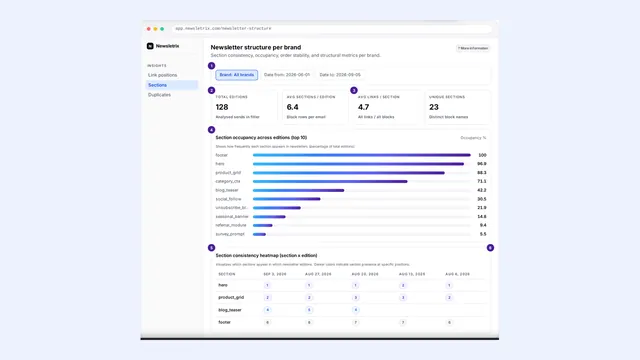Viewport: 640px width, 360px height.
Task: Click the 71.1 occupancy value
Action: point(482,181)
